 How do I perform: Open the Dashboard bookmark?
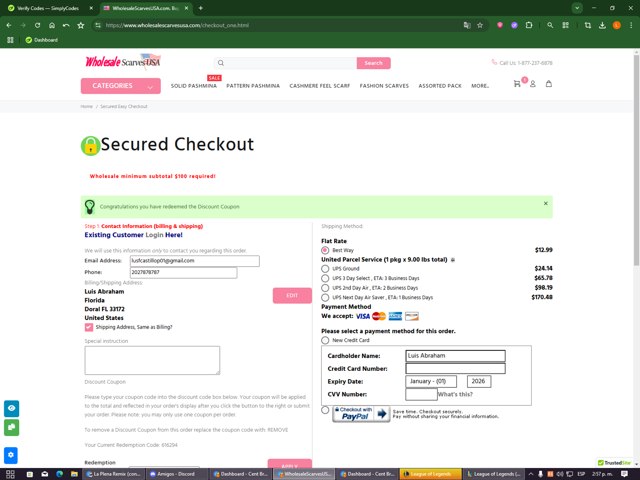click(42, 40)
